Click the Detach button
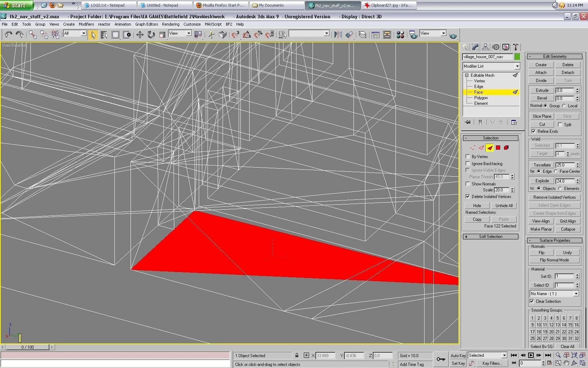This screenshot has height=368, width=588. (x=568, y=73)
